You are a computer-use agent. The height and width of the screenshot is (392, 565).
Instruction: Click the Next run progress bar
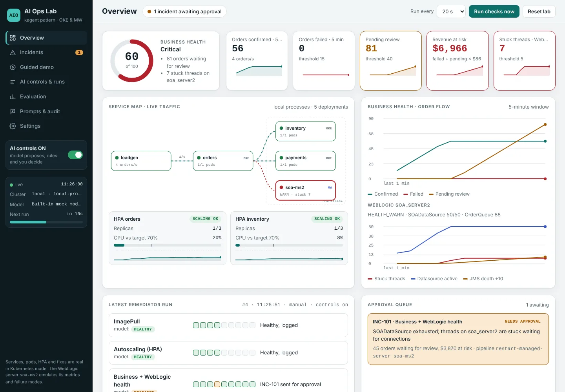[x=46, y=222]
